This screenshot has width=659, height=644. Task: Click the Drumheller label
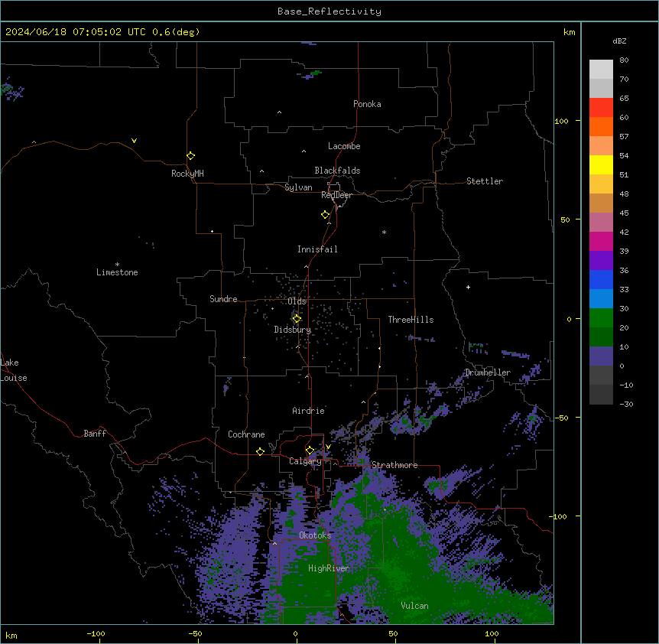point(488,372)
